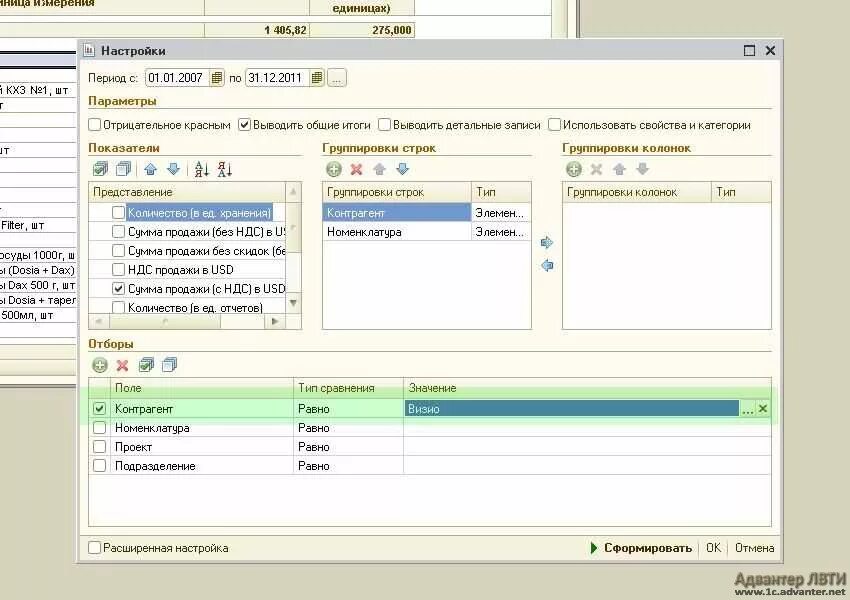The width and height of the screenshot is (850, 600).
Task: Enable the Подразделение filter checkbox
Action: [x=99, y=466]
